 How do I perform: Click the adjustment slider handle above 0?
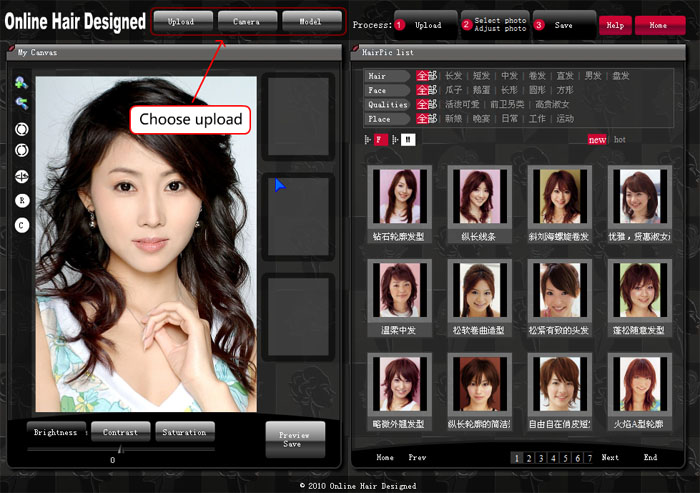(x=120, y=449)
